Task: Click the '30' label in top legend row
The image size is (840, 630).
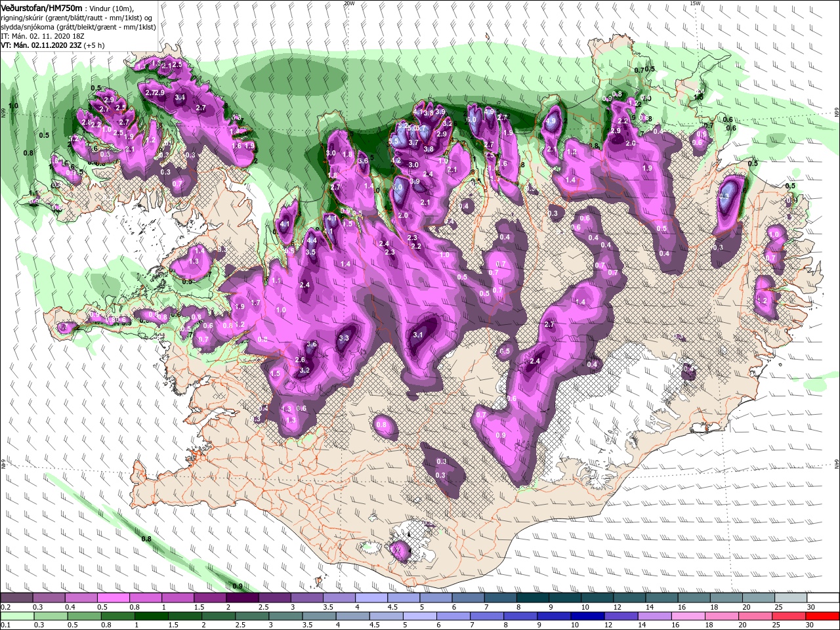Action: pos(811,607)
